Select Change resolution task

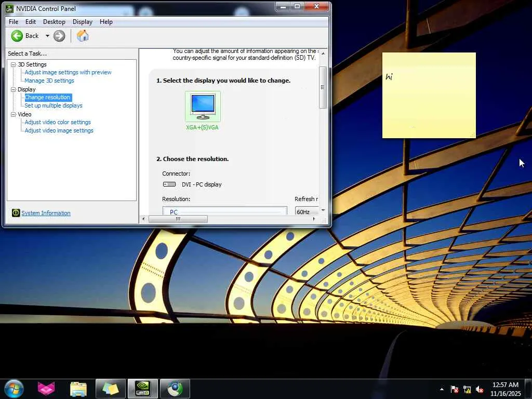(x=48, y=97)
